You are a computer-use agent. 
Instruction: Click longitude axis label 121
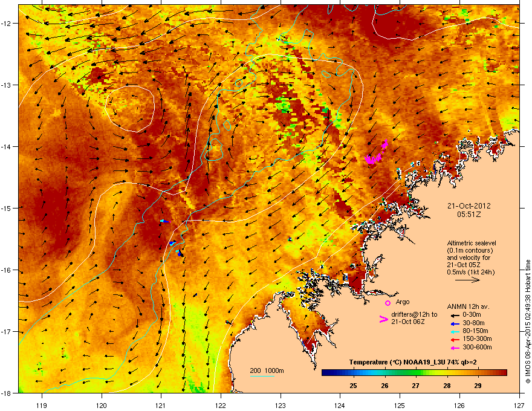(161, 405)
